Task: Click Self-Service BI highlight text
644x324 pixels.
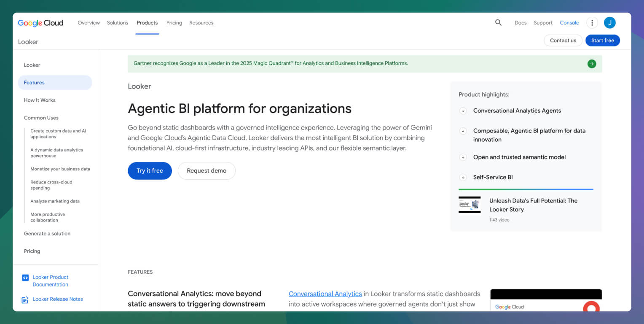Action: coord(493,177)
